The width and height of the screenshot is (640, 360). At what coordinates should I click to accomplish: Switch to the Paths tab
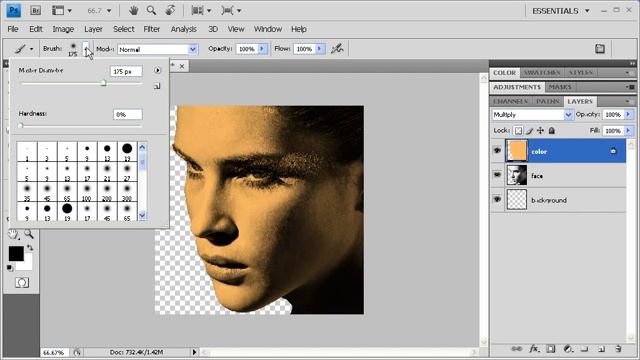pyautogui.click(x=547, y=101)
